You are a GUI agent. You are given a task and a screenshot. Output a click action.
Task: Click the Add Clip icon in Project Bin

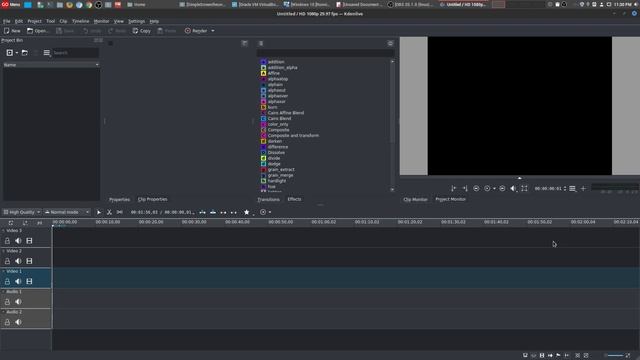point(9,53)
